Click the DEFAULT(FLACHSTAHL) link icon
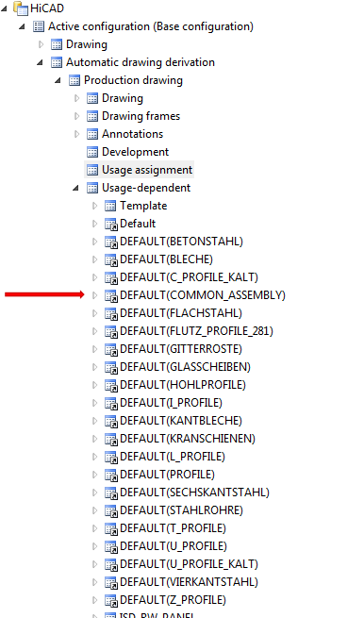 pos(111,314)
